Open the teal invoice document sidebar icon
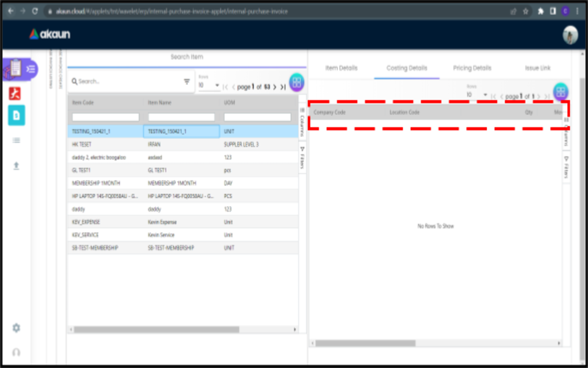 point(16,115)
